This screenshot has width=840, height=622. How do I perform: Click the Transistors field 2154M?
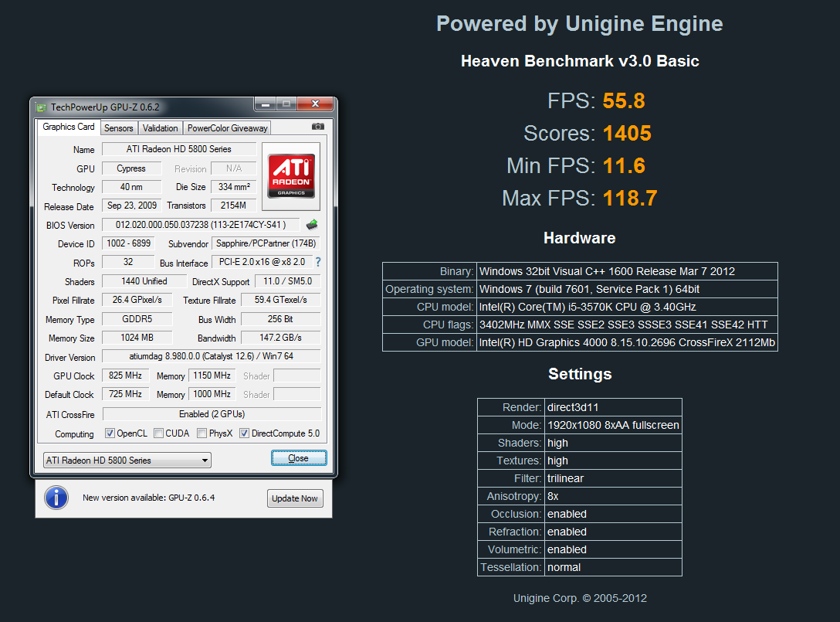pyautogui.click(x=234, y=206)
